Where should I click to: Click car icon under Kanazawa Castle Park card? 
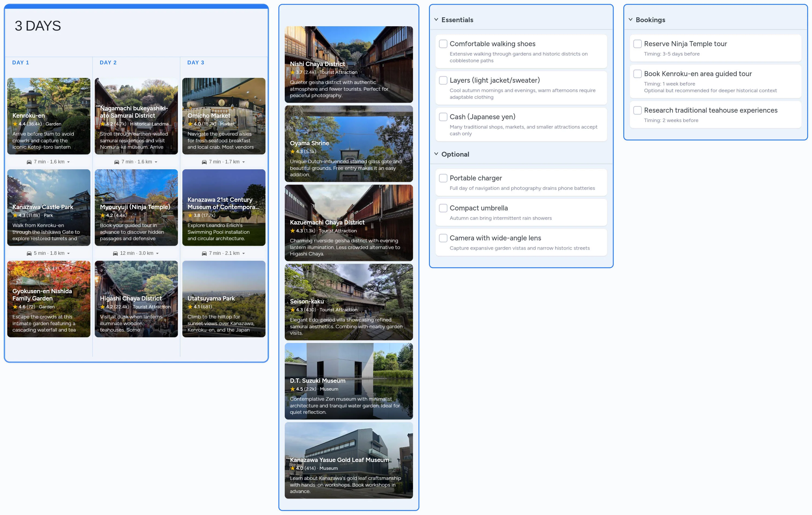click(29, 253)
